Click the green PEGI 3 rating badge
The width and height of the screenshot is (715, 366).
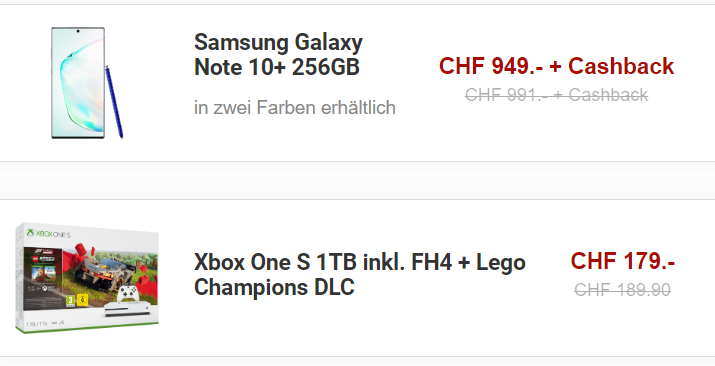[71, 301]
